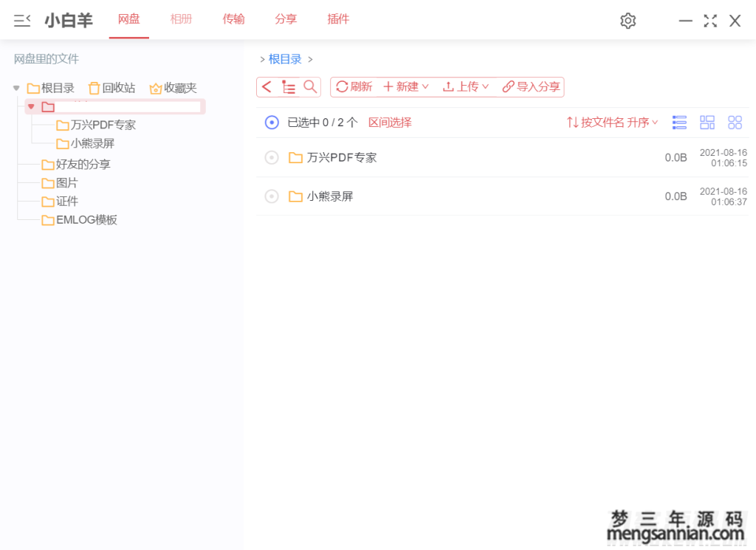Collapse the sidebar menu icon
The height and width of the screenshot is (550, 756).
[21, 20]
